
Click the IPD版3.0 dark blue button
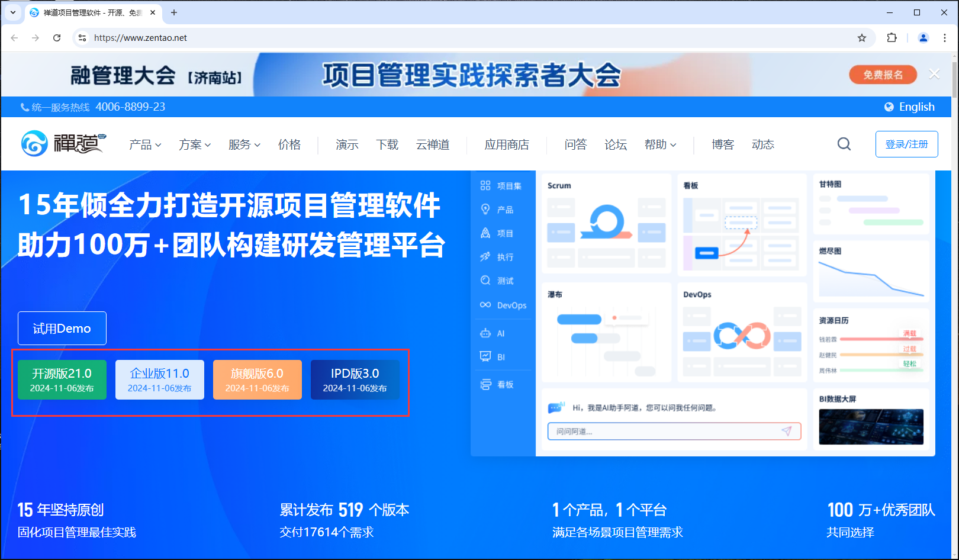pyautogui.click(x=355, y=379)
